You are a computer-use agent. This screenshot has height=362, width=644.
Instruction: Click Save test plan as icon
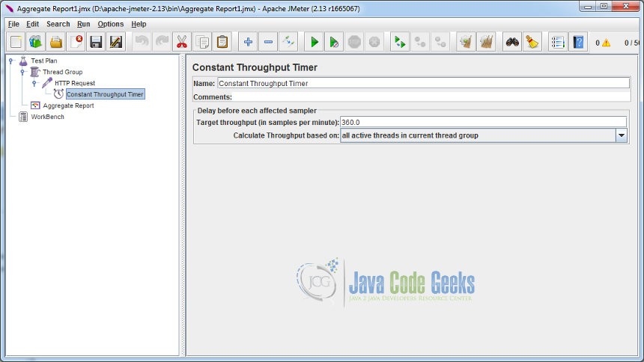(x=116, y=42)
